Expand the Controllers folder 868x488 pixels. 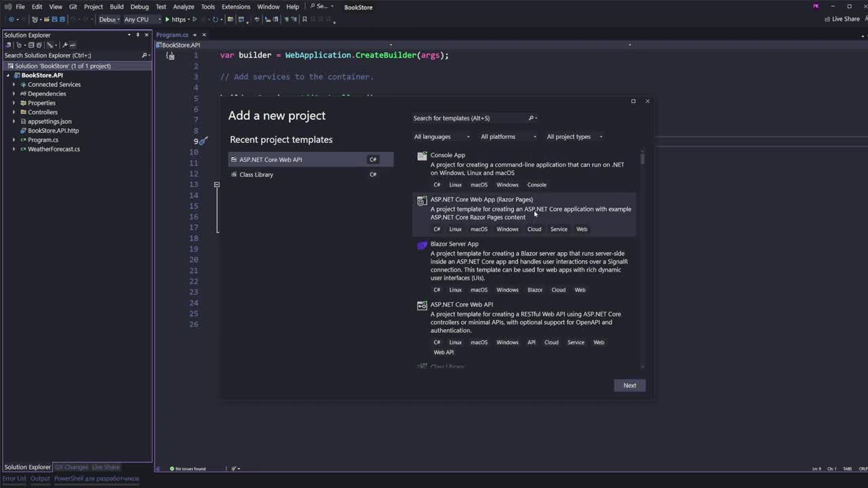(14, 112)
